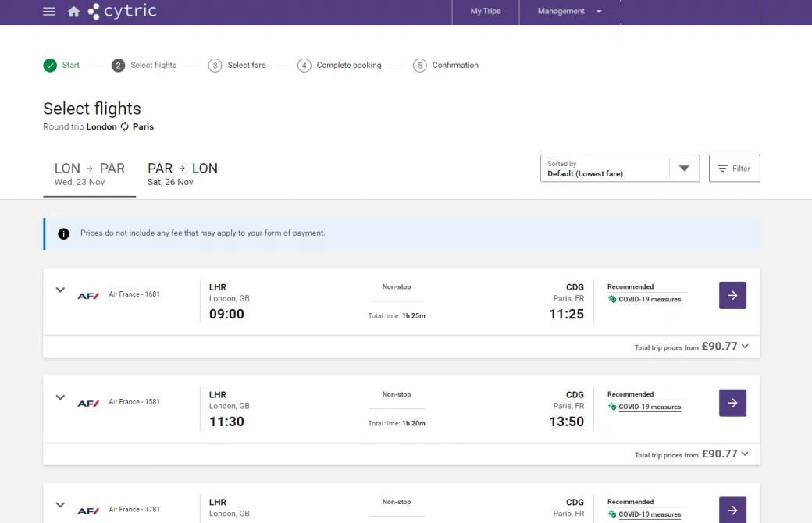The height and width of the screenshot is (523, 812).
Task: Click step 2 Select flights
Action: pyautogui.click(x=144, y=66)
